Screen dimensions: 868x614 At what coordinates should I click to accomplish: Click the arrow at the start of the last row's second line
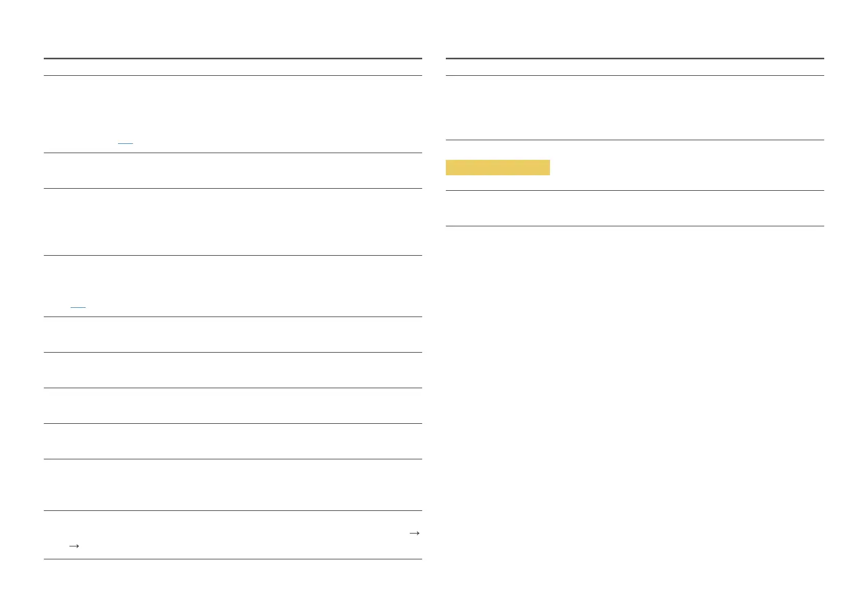[74, 546]
